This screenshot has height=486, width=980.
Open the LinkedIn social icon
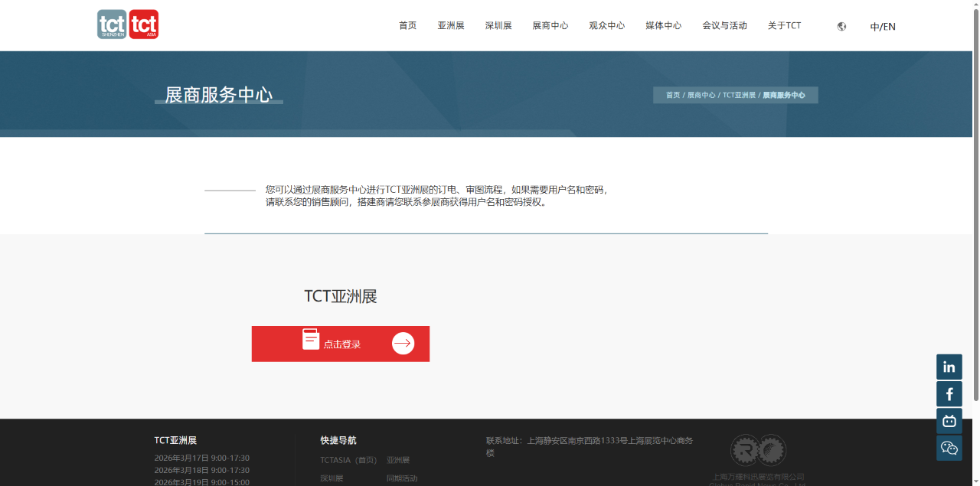click(949, 367)
